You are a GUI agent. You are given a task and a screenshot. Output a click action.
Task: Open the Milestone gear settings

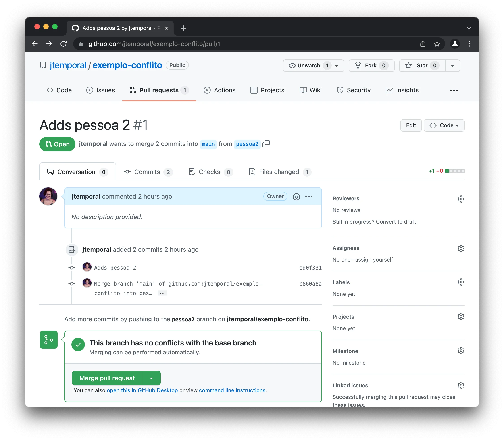coord(461,351)
